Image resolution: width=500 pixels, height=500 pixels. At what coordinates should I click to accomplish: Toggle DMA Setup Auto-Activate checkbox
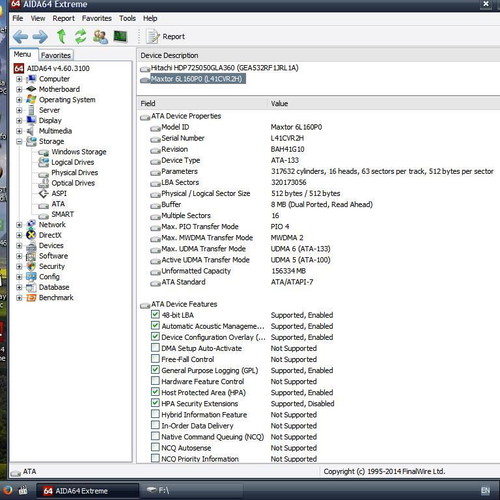[155, 348]
